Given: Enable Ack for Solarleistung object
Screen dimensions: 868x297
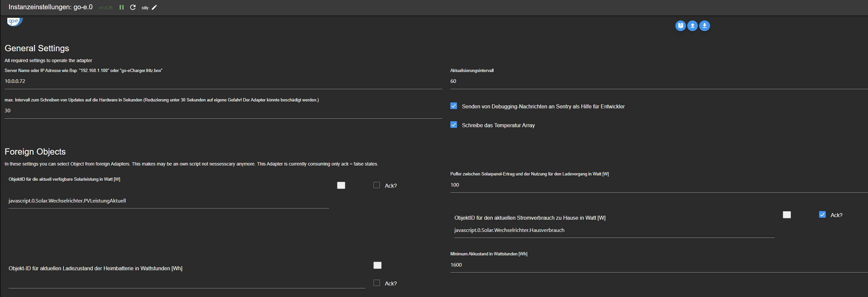Looking at the screenshot, I should [x=377, y=185].
